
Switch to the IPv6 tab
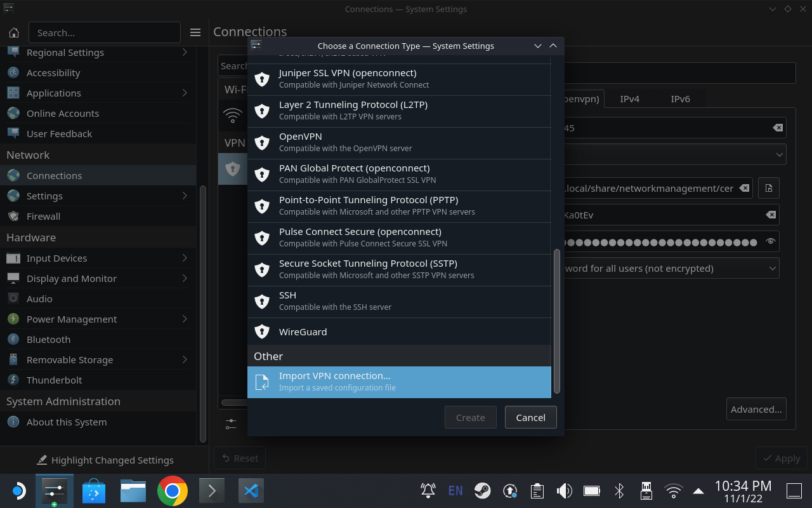680,99
